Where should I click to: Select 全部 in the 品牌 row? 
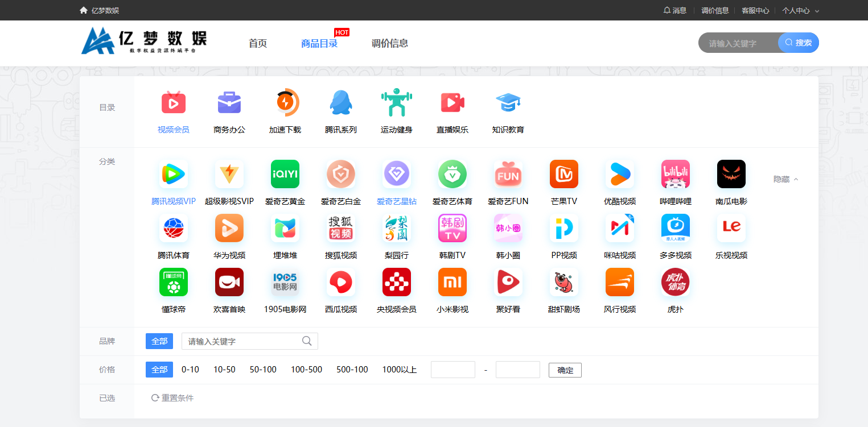[159, 341]
